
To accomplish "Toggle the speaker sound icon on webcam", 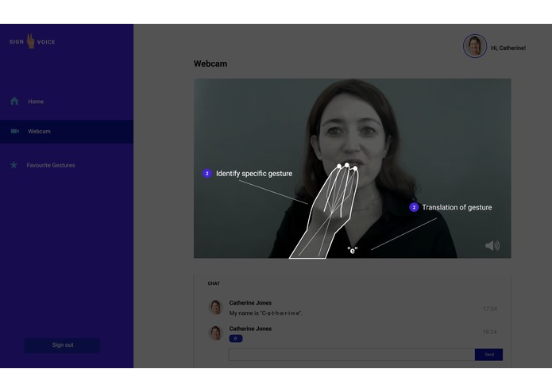I will 492,245.
